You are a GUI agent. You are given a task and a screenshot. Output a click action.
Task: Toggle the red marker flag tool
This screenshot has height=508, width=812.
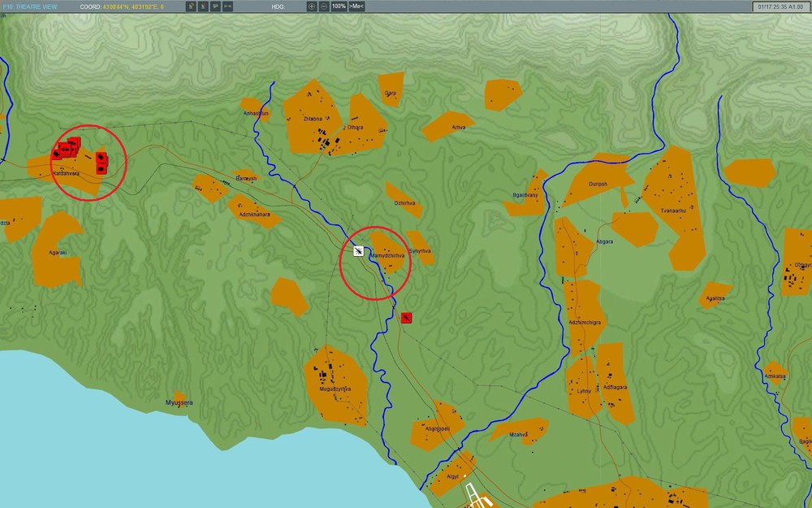tap(203, 7)
